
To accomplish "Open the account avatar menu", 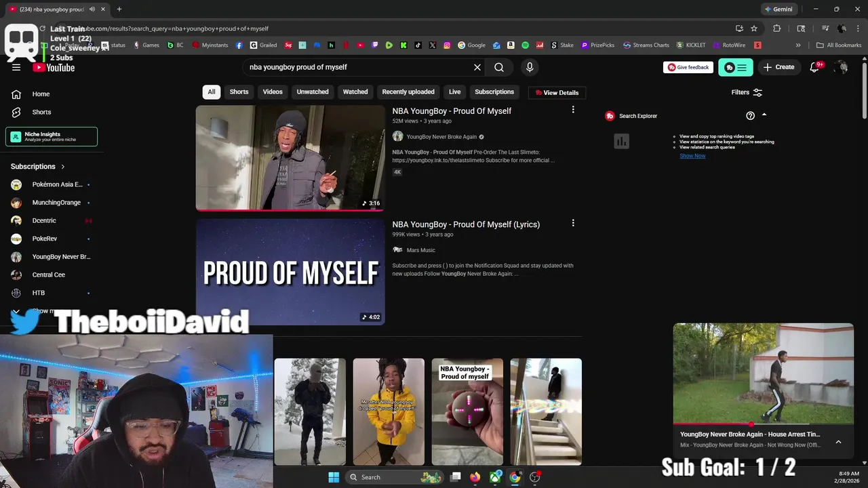I will click(x=842, y=67).
